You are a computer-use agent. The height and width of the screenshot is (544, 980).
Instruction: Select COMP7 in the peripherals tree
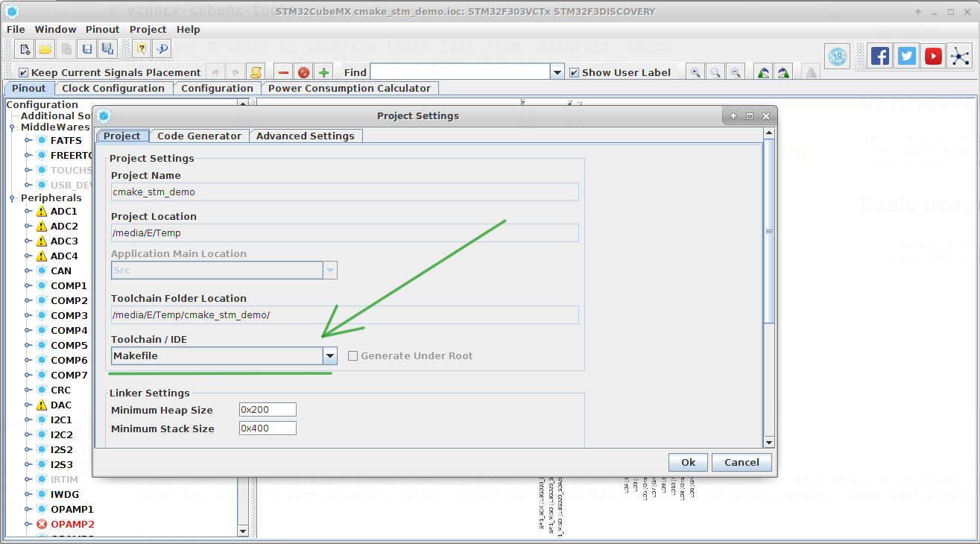pos(69,375)
